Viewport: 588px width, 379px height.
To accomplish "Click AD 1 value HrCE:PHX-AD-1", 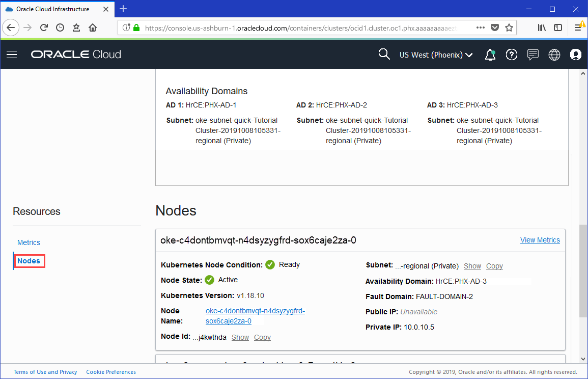I will click(211, 105).
